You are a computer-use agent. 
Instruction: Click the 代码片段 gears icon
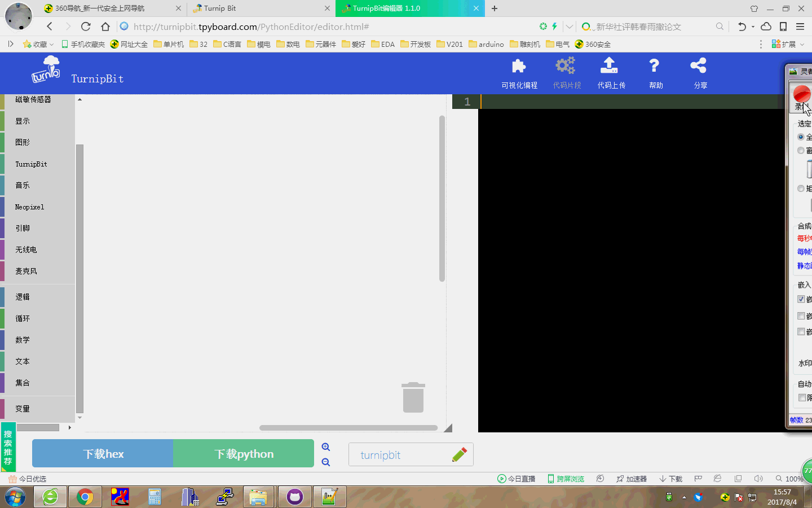(x=566, y=65)
